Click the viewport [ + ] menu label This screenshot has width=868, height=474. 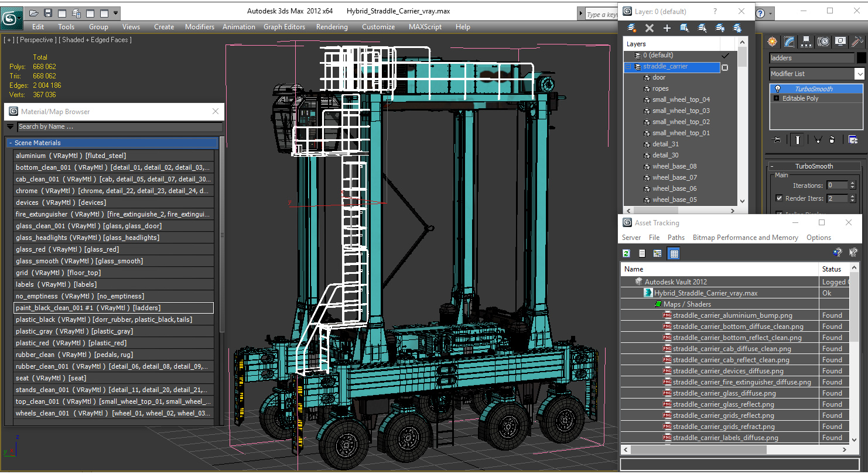coord(9,40)
